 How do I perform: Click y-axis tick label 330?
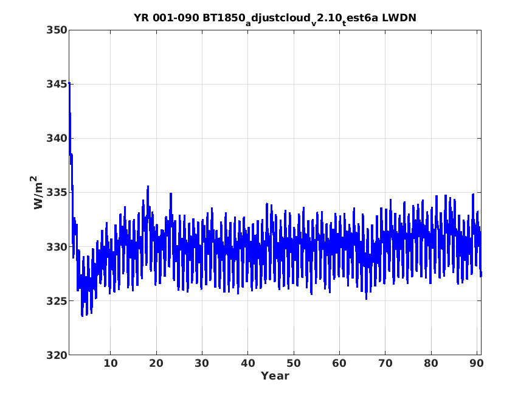57,247
